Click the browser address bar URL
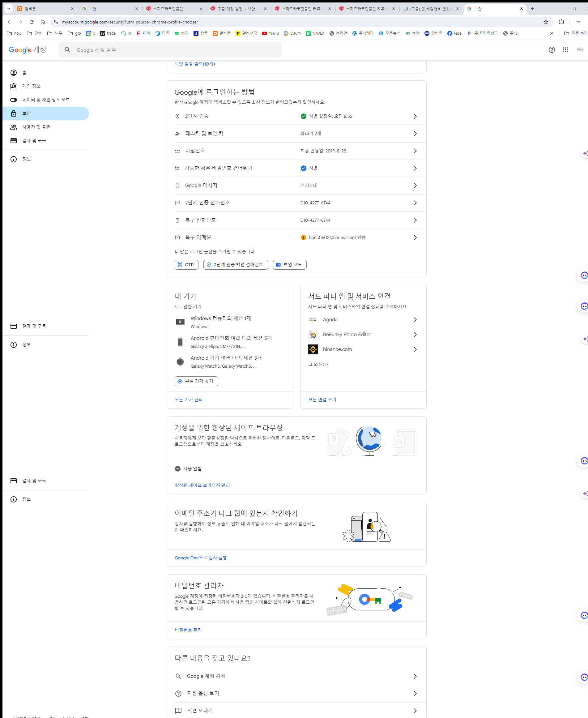The width and height of the screenshot is (588, 718). click(x=130, y=22)
